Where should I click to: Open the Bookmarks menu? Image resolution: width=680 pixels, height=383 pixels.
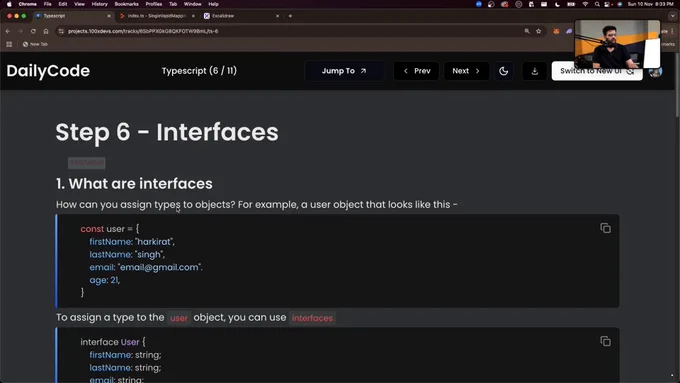[126, 4]
